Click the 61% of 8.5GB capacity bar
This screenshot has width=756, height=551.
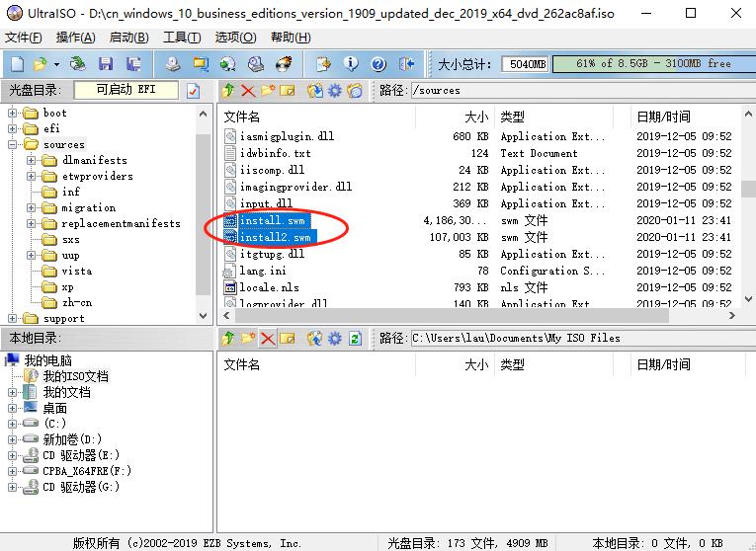tap(654, 63)
